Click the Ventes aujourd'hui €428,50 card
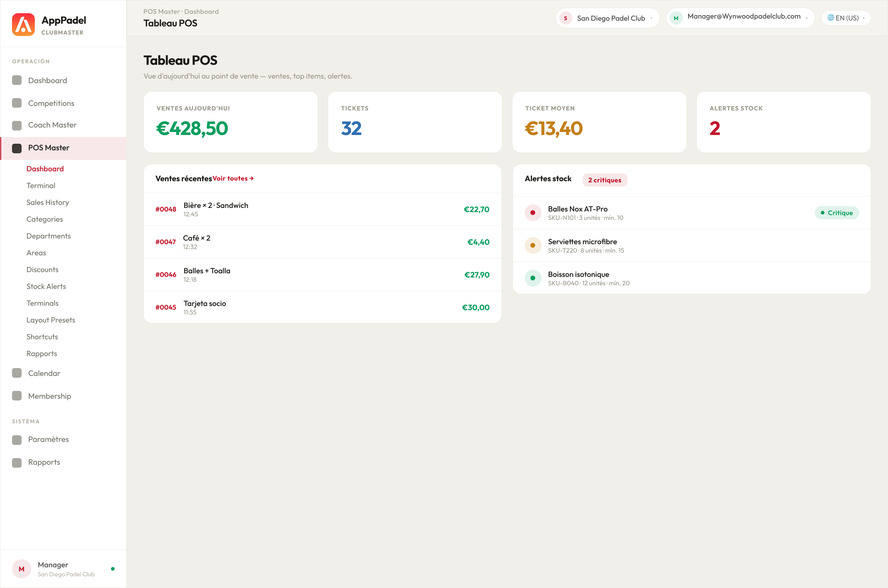 click(231, 122)
